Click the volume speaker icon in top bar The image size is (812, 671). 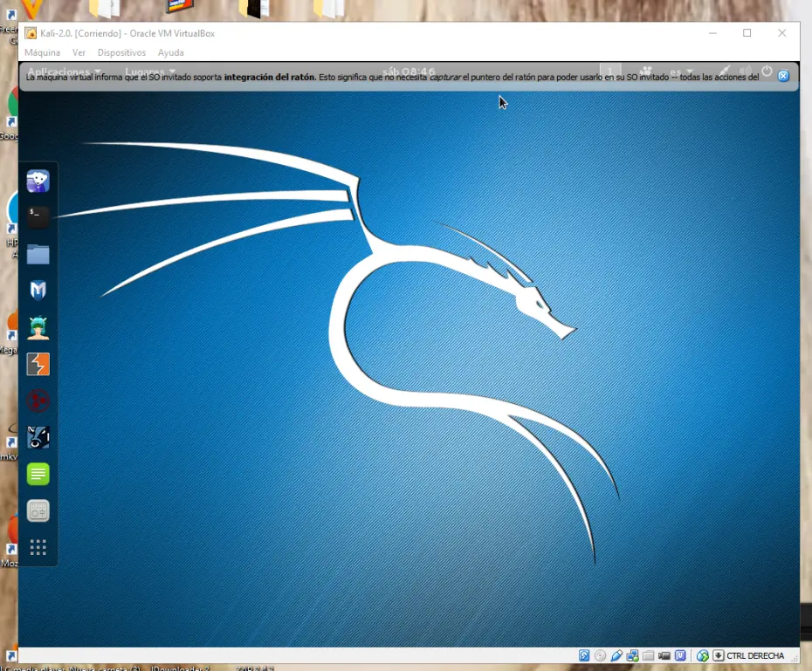746,71
